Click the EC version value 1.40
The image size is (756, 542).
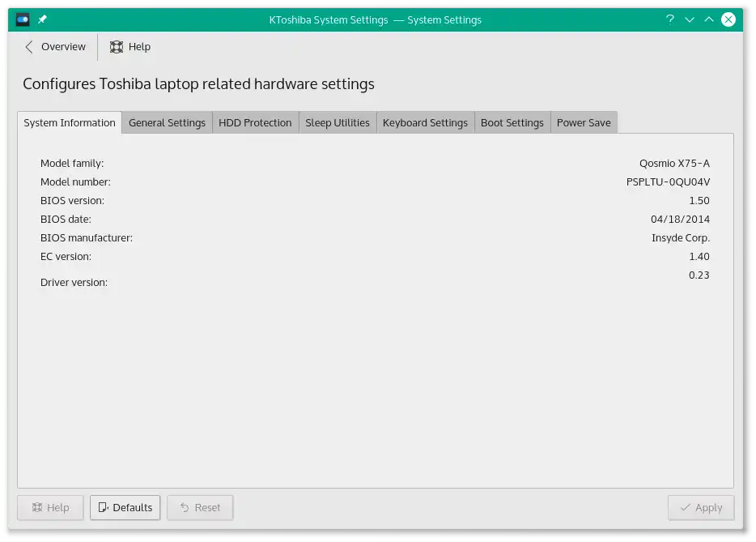tap(699, 256)
